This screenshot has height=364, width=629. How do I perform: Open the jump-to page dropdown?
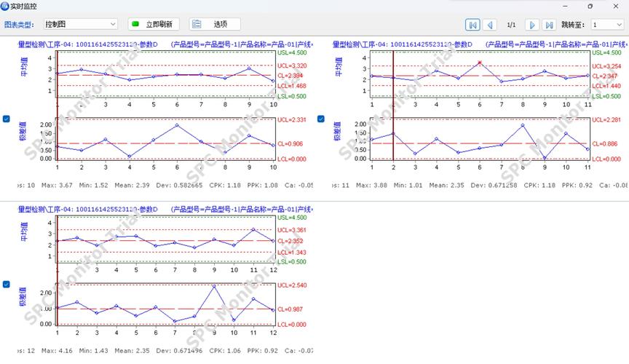click(607, 25)
